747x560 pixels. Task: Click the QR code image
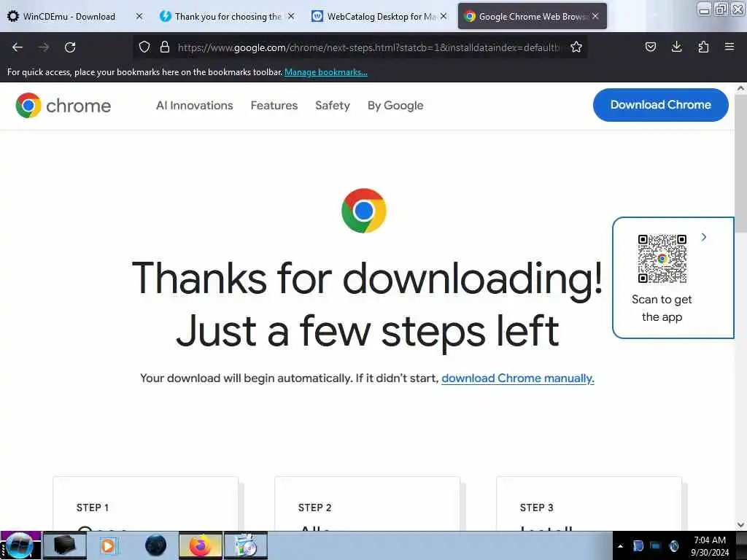pyautogui.click(x=662, y=259)
